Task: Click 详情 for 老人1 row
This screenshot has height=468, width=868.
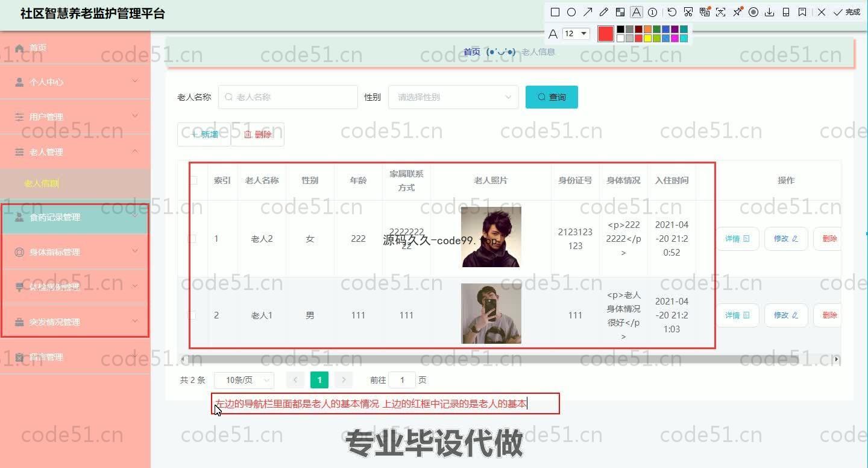Action: click(x=737, y=315)
